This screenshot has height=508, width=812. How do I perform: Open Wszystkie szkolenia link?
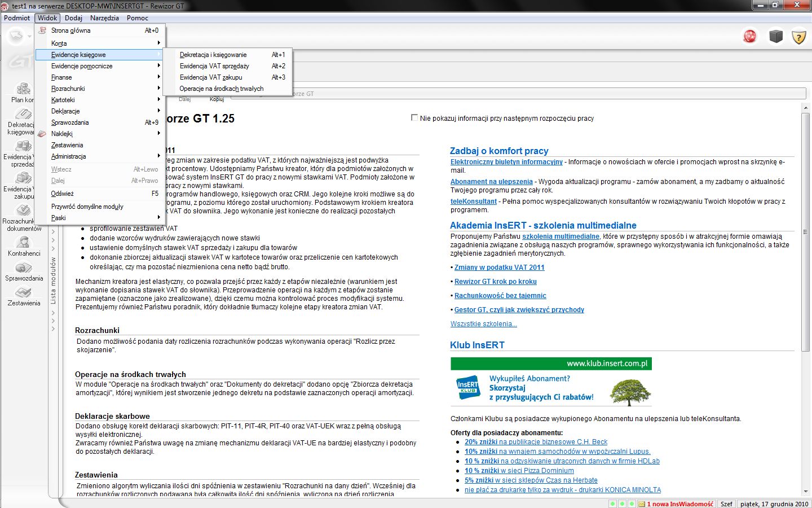(483, 324)
